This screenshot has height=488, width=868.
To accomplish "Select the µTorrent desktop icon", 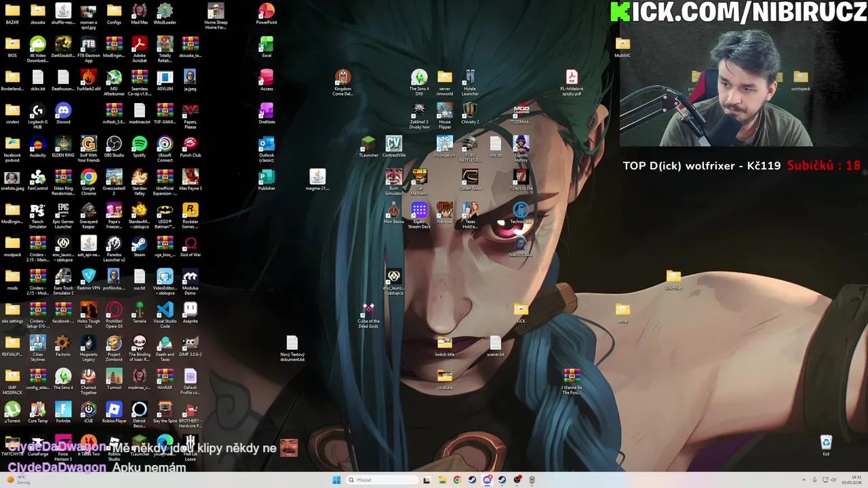I will pyautogui.click(x=12, y=412).
